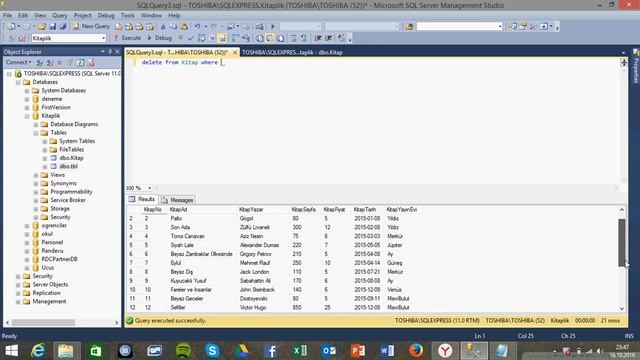Open the Tools menu

pyautogui.click(x=128, y=16)
